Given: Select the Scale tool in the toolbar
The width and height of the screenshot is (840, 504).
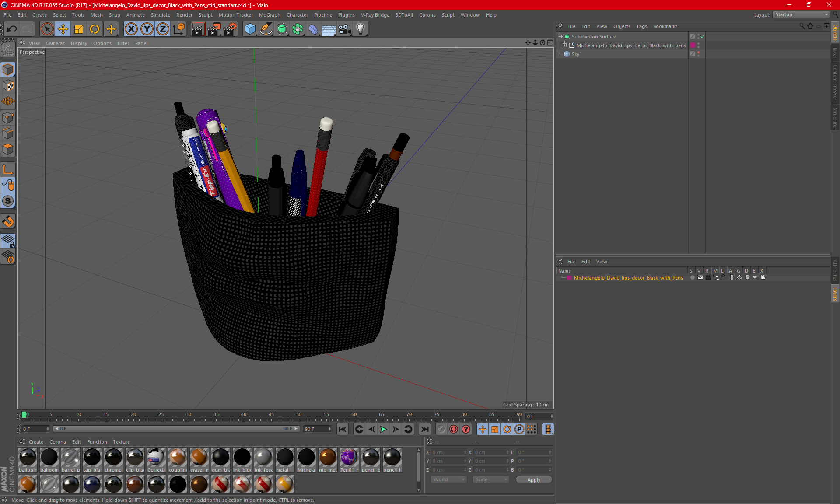Looking at the screenshot, I should pos(79,29).
